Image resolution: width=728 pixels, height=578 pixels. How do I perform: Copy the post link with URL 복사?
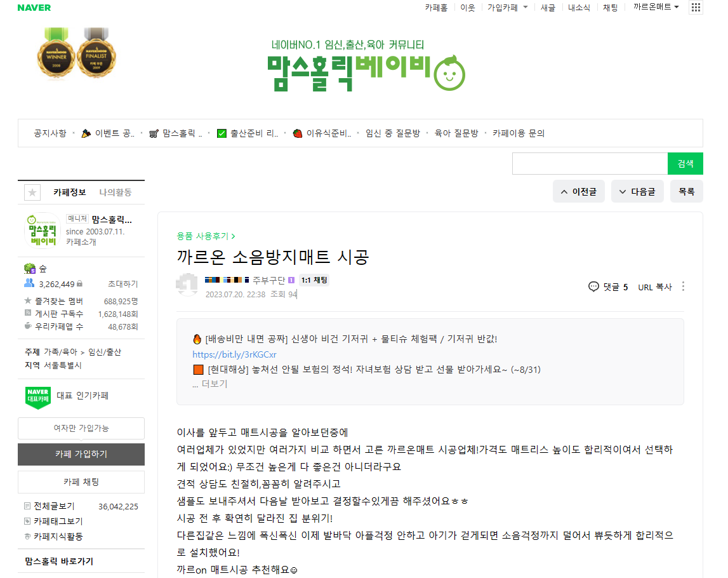(x=654, y=287)
